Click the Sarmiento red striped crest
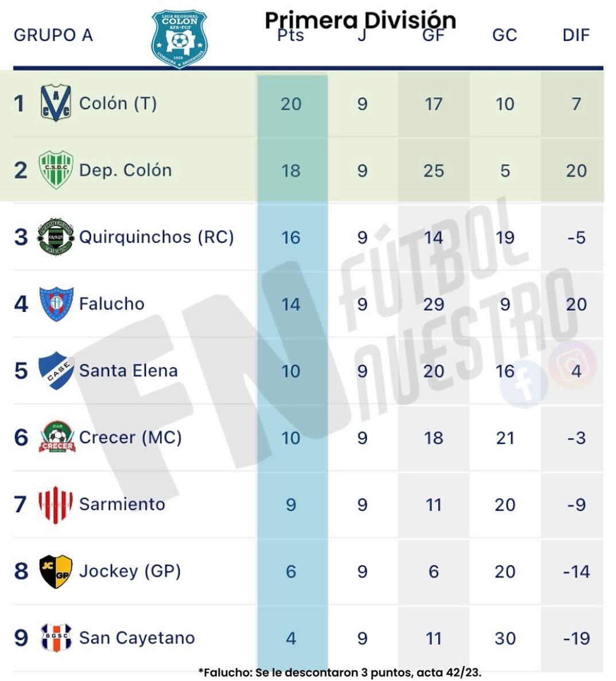This screenshot has width=616, height=681. (x=56, y=504)
